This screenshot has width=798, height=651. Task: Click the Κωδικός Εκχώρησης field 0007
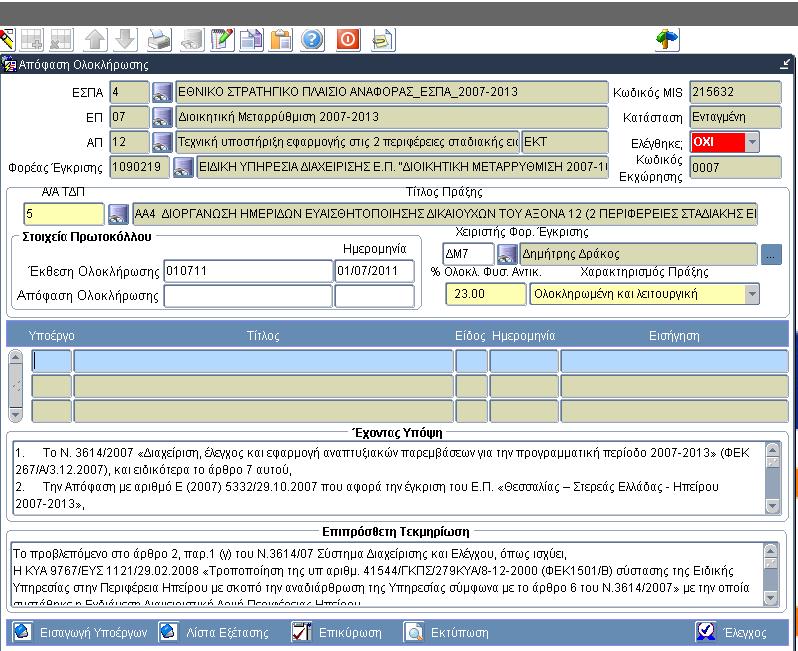735,167
